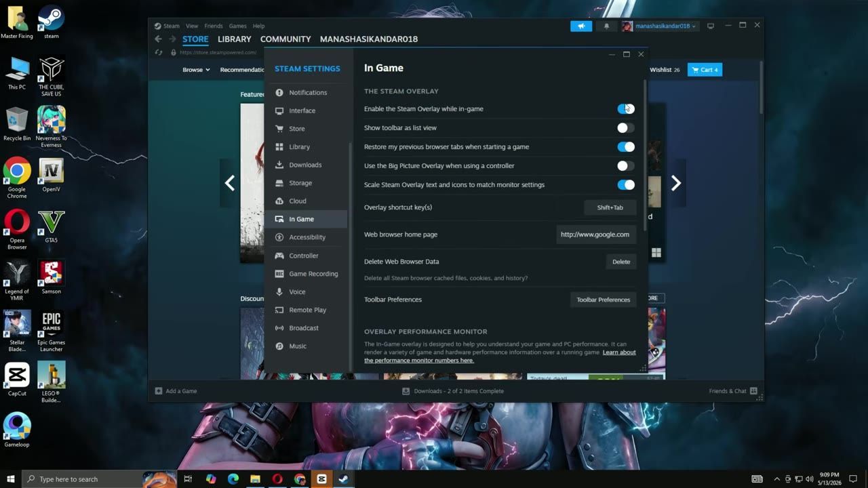
Task: Open the Cart 4 button
Action: 705,70
